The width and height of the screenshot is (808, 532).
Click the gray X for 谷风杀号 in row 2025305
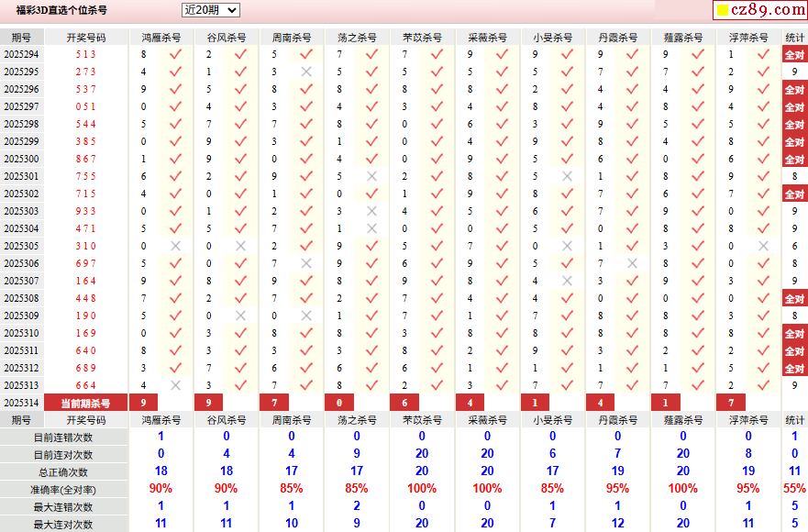click(x=240, y=246)
